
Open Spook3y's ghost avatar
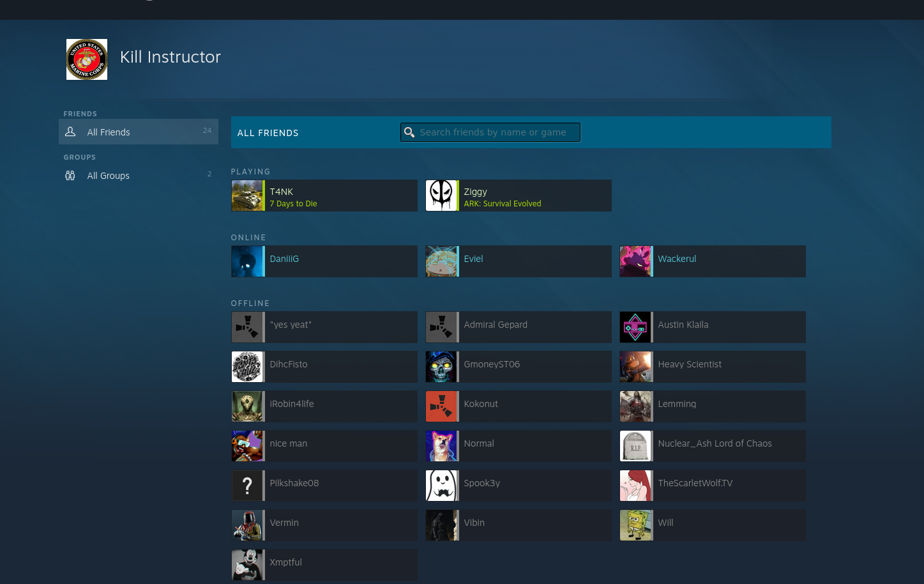click(441, 486)
